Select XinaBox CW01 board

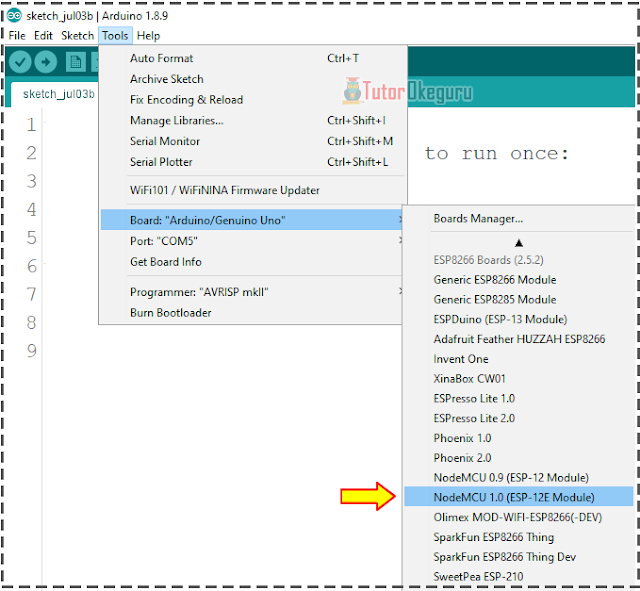pyautogui.click(x=518, y=379)
